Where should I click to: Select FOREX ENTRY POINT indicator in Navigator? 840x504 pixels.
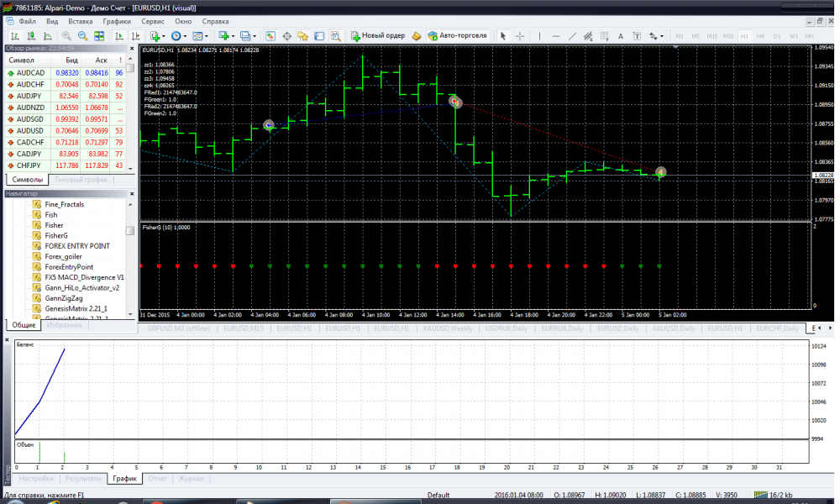tap(77, 245)
